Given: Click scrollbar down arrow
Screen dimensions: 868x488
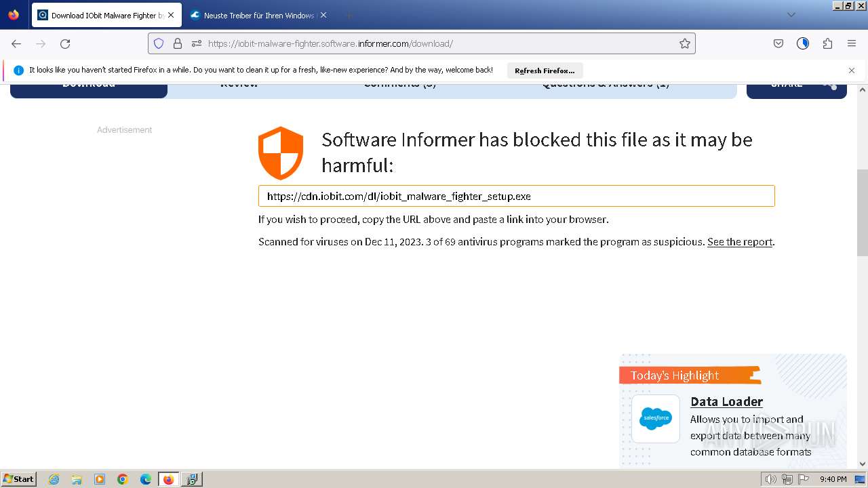Looking at the screenshot, I should (863, 464).
